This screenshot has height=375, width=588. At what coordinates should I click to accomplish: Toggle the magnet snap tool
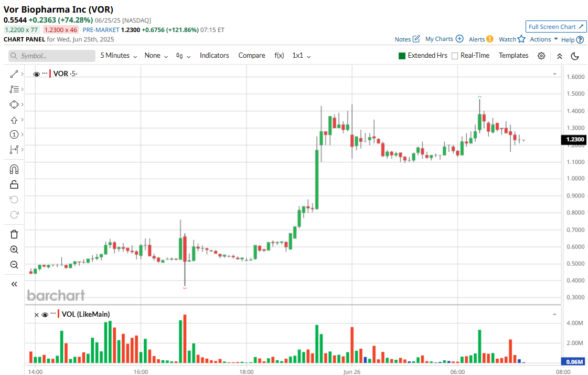(x=14, y=169)
